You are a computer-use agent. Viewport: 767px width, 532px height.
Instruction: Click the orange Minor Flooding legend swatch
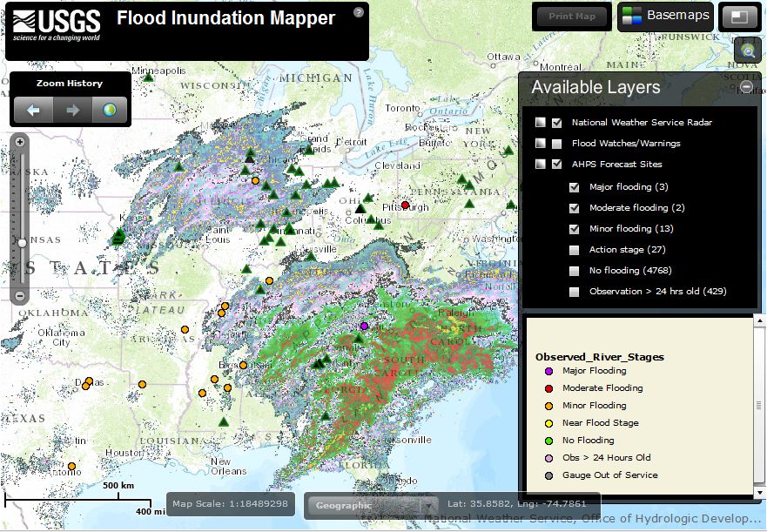pos(548,407)
